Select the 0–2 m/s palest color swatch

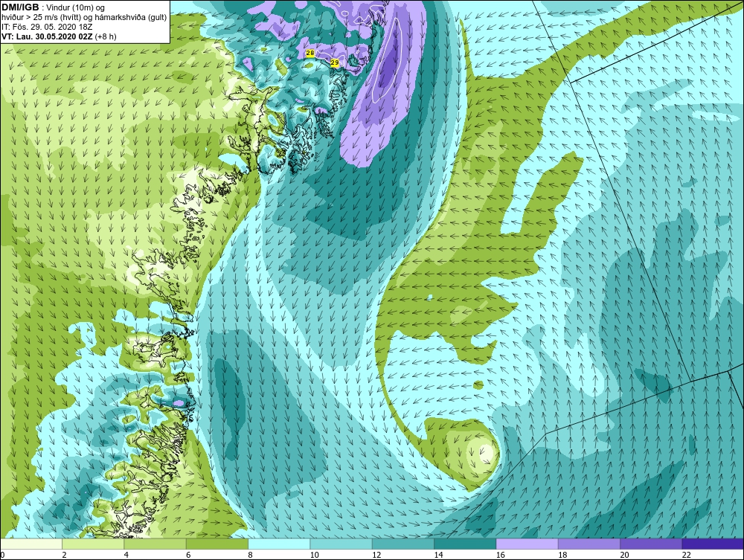click(31, 544)
